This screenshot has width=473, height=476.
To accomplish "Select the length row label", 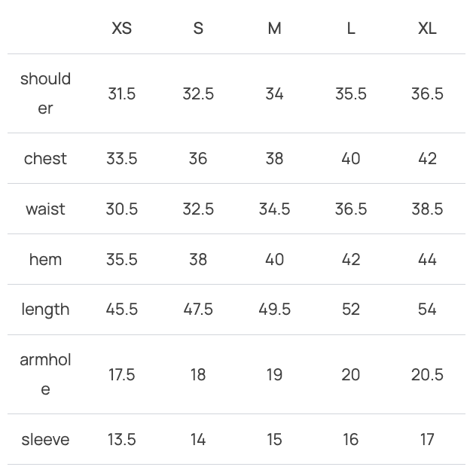I will 45,310.
